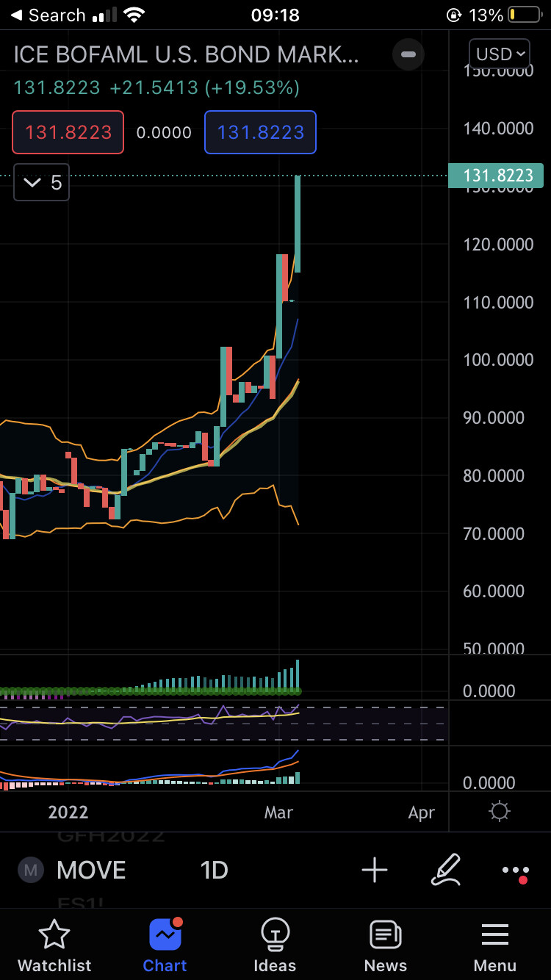The height and width of the screenshot is (980, 551).
Task: Tap the 2022 label on time axis
Action: pyautogui.click(x=68, y=812)
